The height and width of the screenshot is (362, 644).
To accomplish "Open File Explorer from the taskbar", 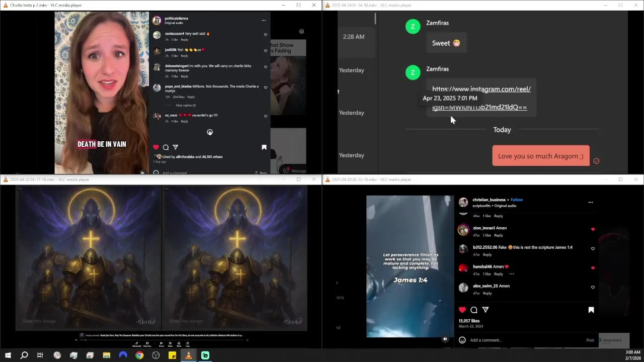I will pyautogui.click(x=107, y=355).
